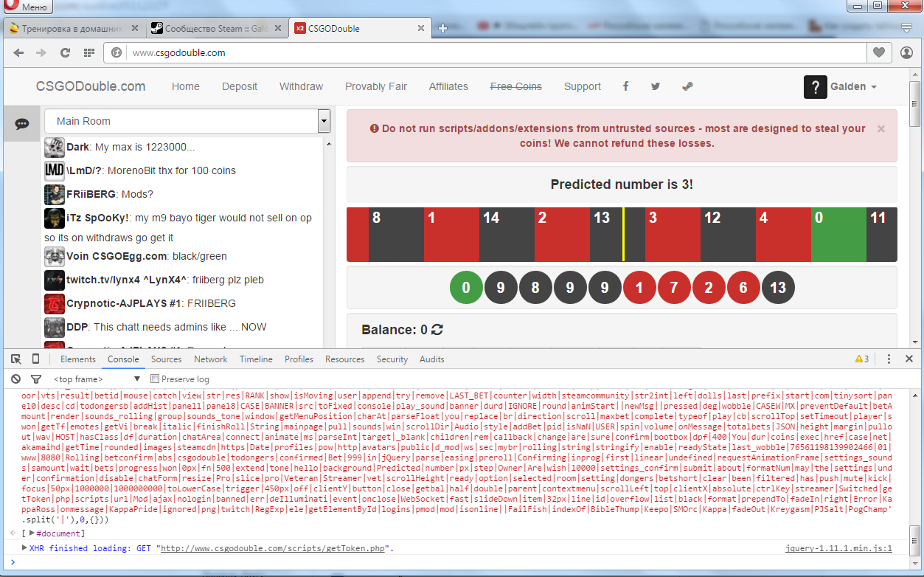Click FRiiBERG's avatar in chat
924x577 pixels.
pyautogui.click(x=55, y=194)
